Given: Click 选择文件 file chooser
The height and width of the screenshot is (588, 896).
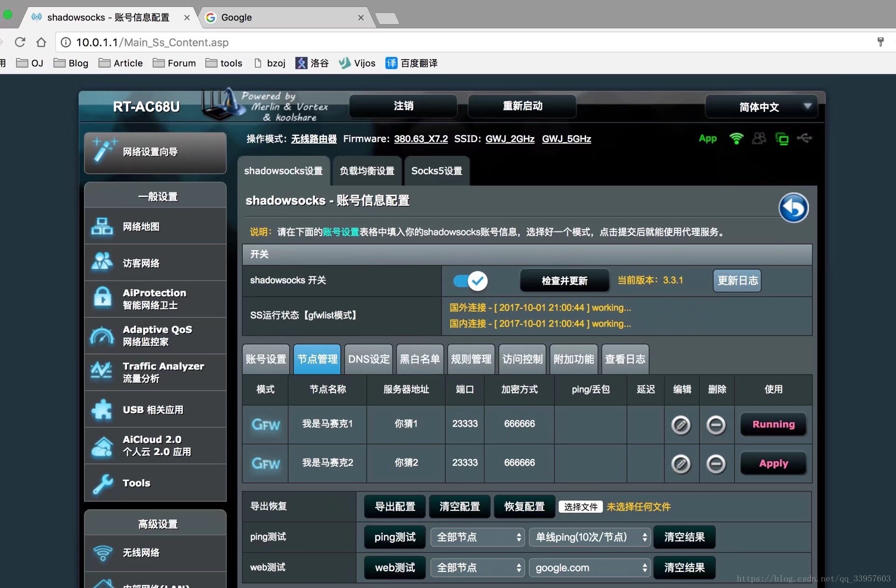Looking at the screenshot, I should click(x=581, y=507).
